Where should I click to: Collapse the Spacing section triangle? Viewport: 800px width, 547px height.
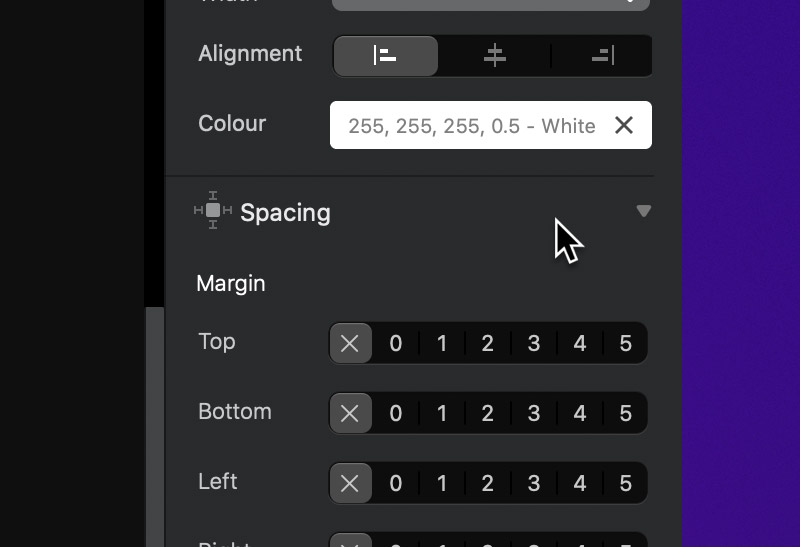point(644,211)
